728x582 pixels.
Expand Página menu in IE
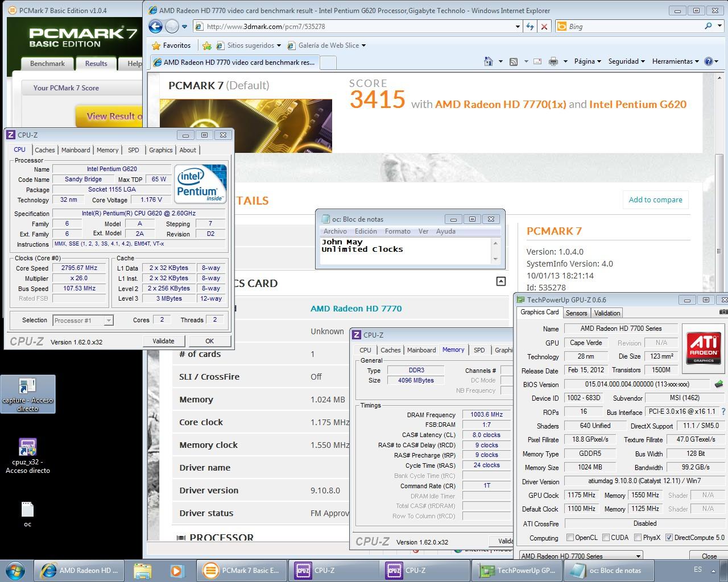(588, 61)
